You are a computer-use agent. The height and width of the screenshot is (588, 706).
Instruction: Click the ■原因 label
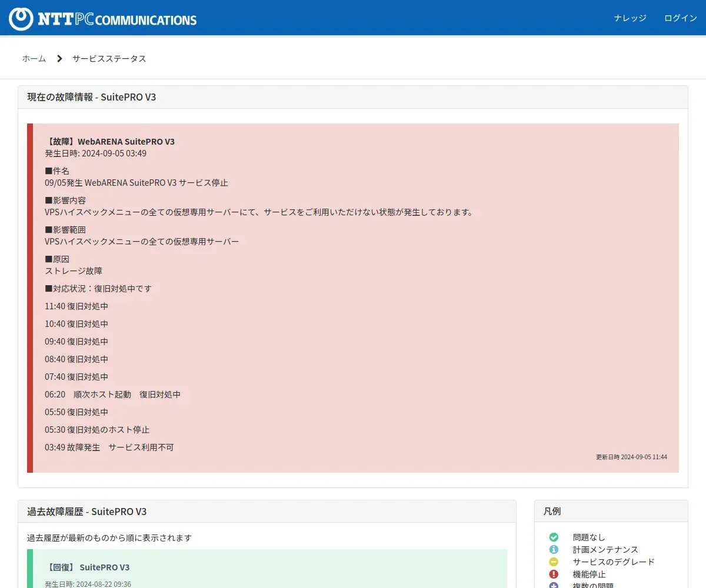click(x=57, y=259)
